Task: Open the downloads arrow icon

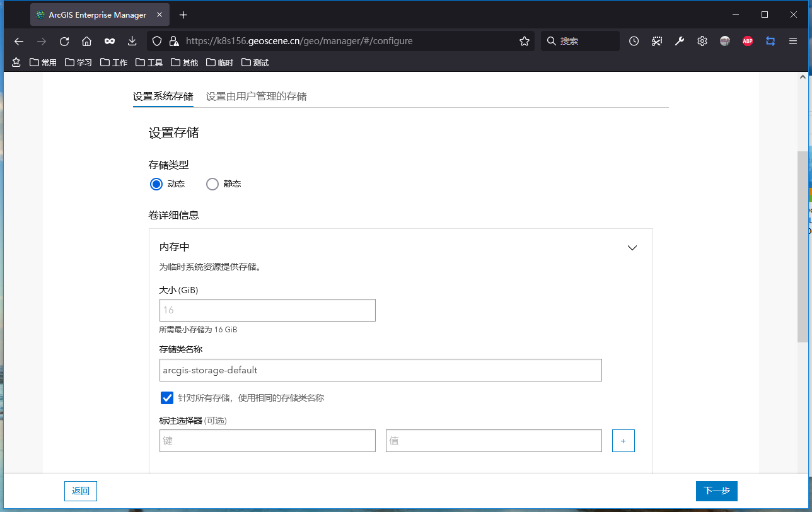Action: [132, 41]
